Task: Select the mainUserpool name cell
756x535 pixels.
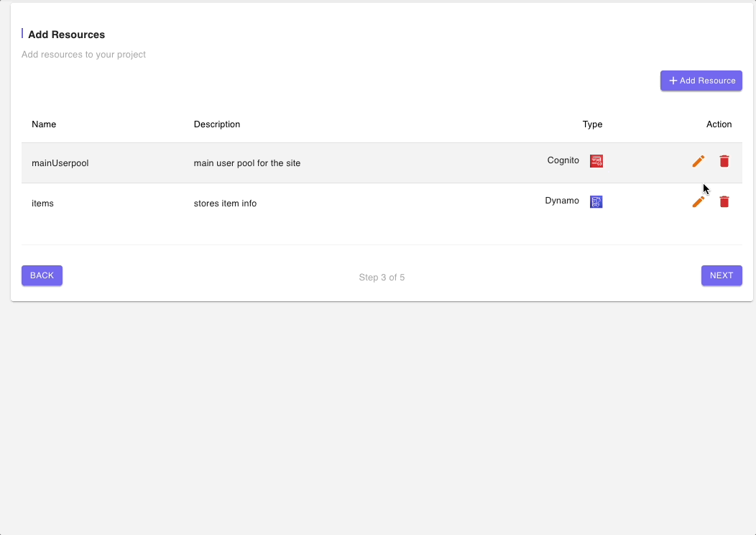Action: pyautogui.click(x=60, y=163)
